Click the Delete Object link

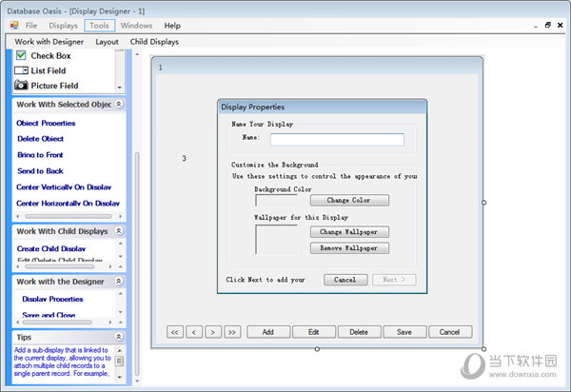point(40,139)
